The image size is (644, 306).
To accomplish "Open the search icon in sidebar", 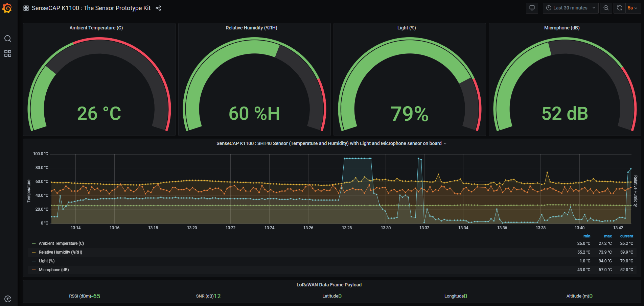I will 8,39.
